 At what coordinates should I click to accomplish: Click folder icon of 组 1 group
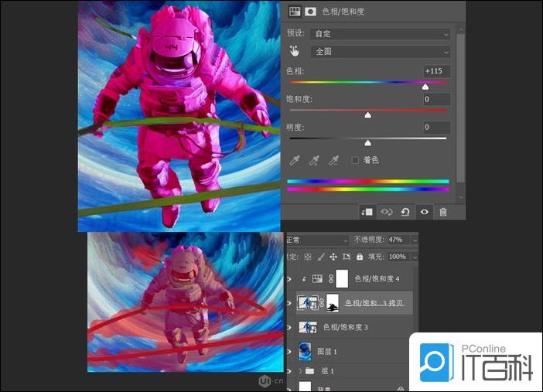309,371
